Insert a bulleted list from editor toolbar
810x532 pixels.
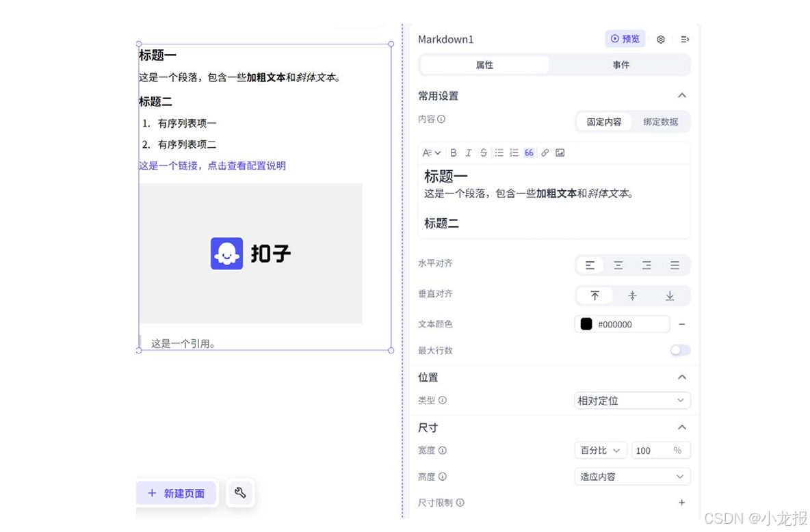click(x=499, y=153)
